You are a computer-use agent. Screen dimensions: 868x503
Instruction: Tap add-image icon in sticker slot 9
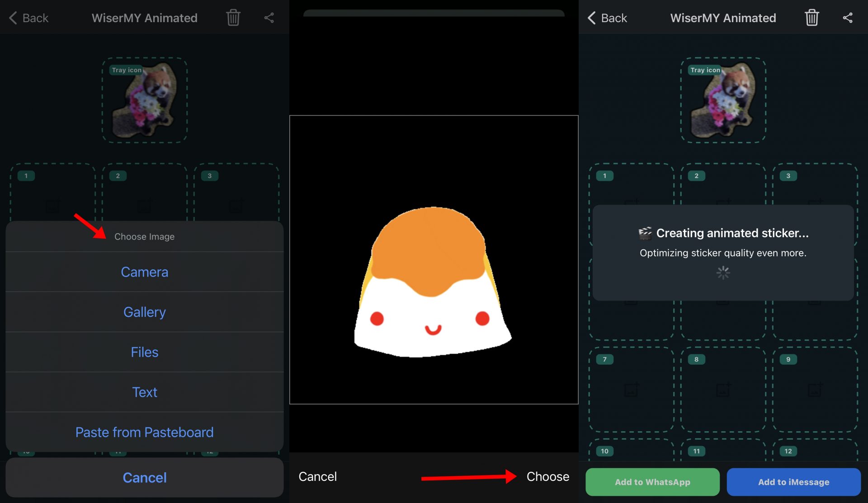click(815, 390)
